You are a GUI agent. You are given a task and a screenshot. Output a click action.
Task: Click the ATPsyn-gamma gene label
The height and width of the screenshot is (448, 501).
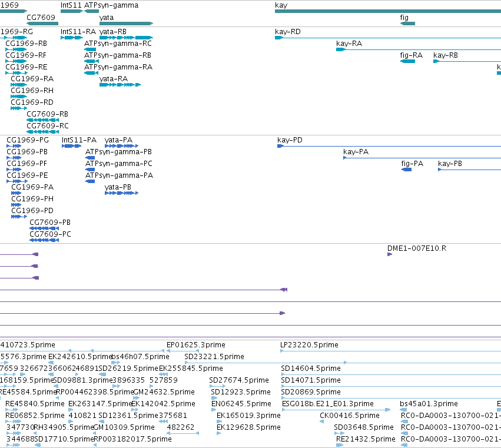pyautogui.click(x=111, y=5)
